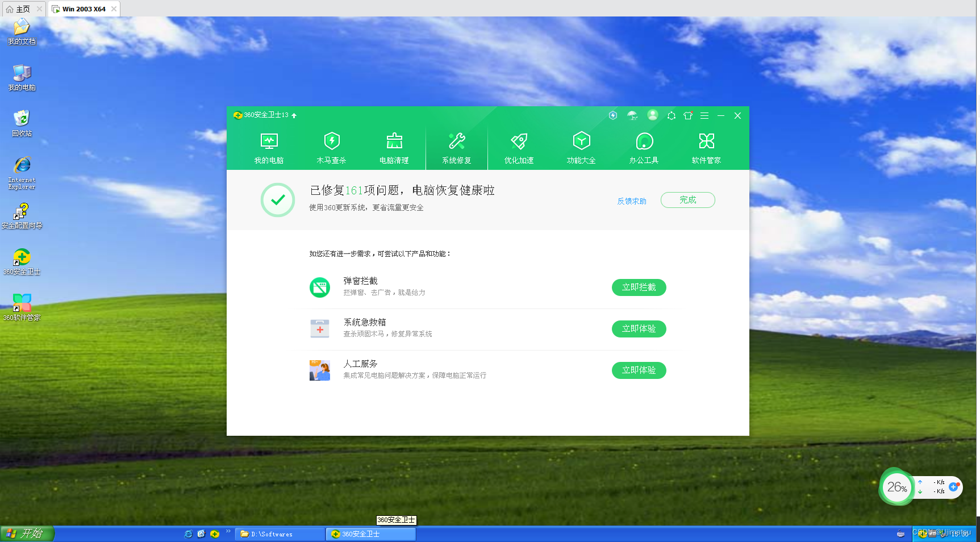
Task: Click the three-node hexagon icon in the title bar
Action: (672, 115)
